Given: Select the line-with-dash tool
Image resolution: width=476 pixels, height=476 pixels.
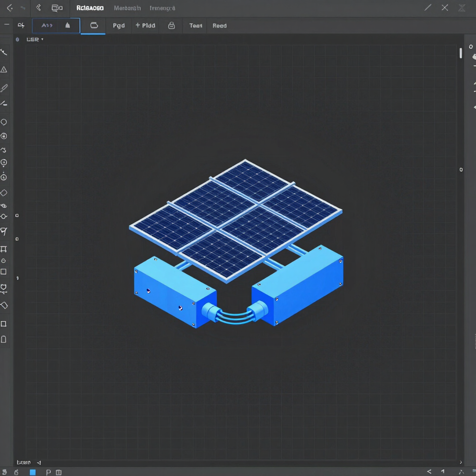Looking at the screenshot, I should pos(4,104).
